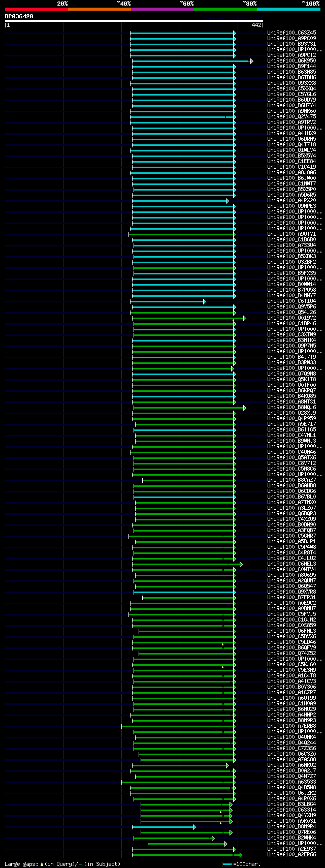Screen dimensions: 325x868
Task: Click arrowhead of B2WHK4 alignment bar
Action: pyautogui.click(x=213, y=838)
